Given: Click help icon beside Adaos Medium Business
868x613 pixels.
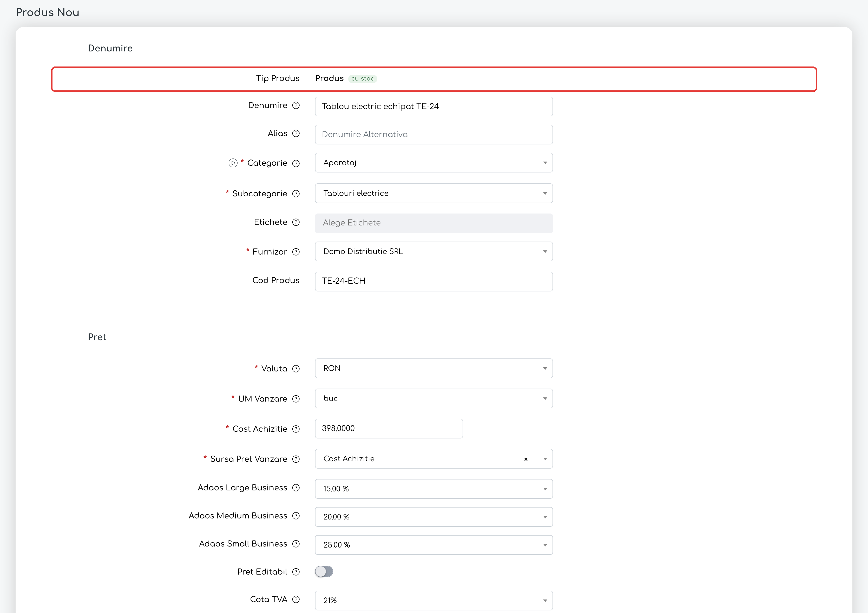Looking at the screenshot, I should (296, 516).
